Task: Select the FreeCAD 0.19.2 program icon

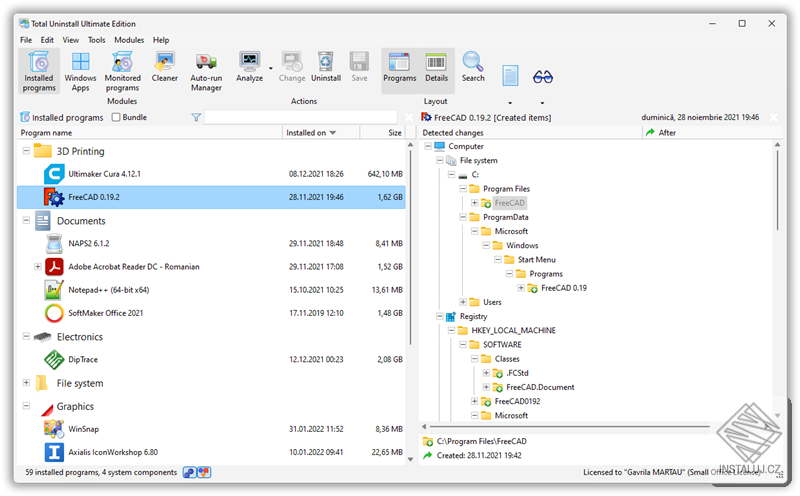Action: click(54, 197)
